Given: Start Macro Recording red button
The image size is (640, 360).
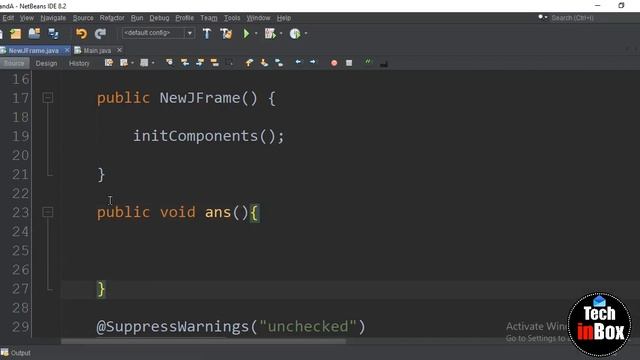Looking at the screenshot, I should 334,63.
